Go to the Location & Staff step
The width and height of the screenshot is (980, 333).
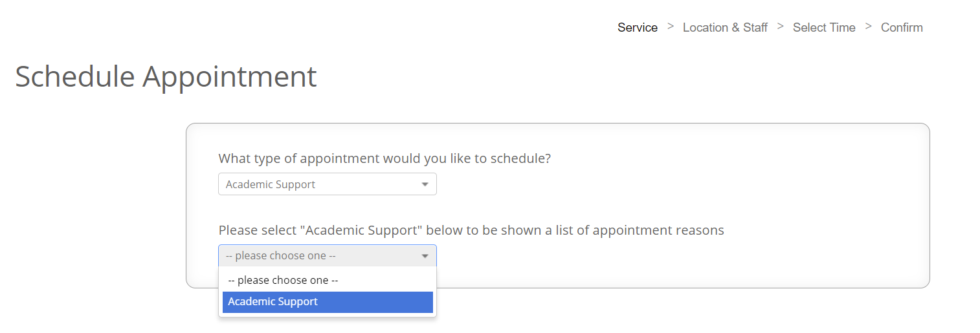[725, 27]
